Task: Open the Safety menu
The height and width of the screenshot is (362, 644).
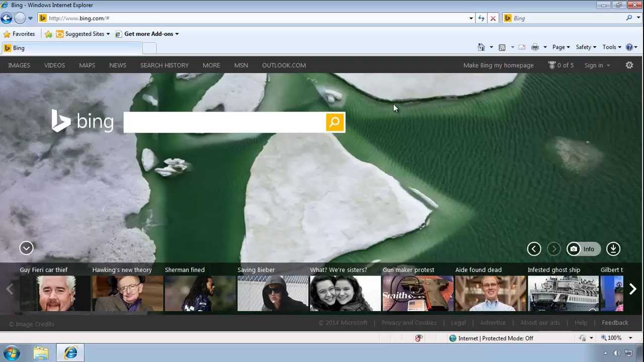Action: tap(586, 47)
